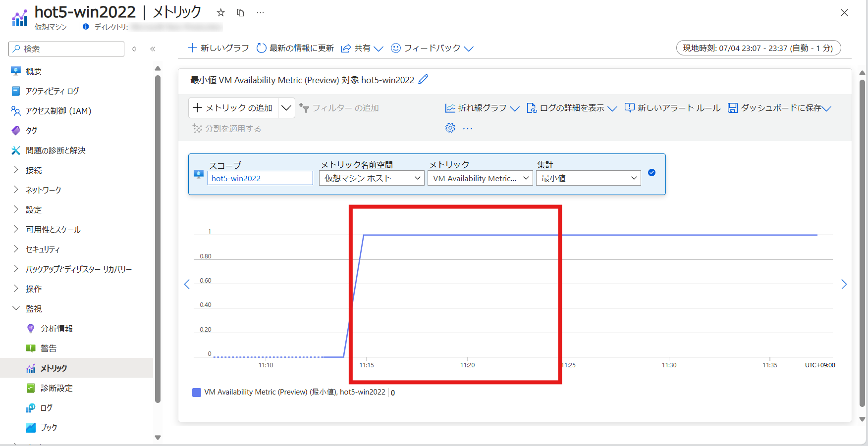Open メトリックの追加 dropdown arrow
This screenshot has width=868, height=446.
coord(286,108)
